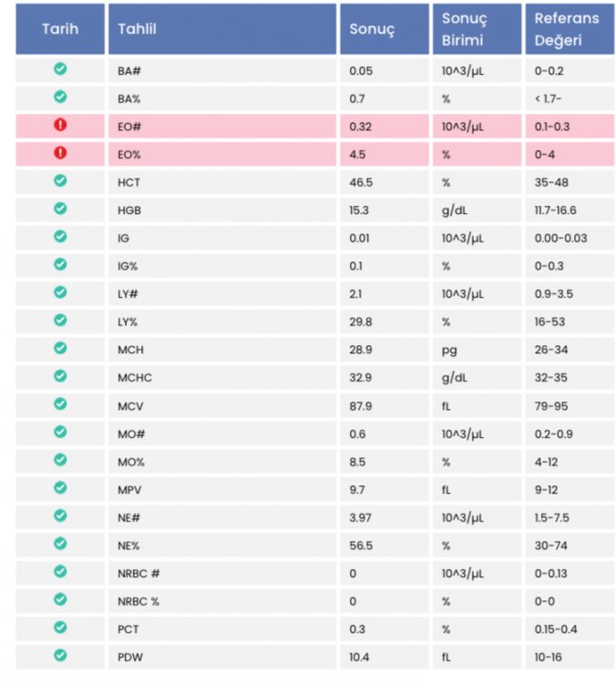This screenshot has width=616, height=683.
Task: Click the red alert icon in EO% row
Action: coord(60,153)
